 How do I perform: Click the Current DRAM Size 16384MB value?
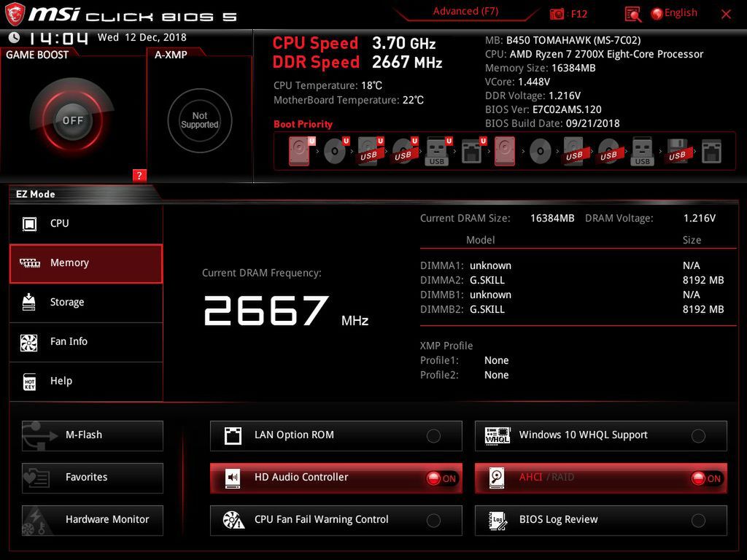point(552,219)
